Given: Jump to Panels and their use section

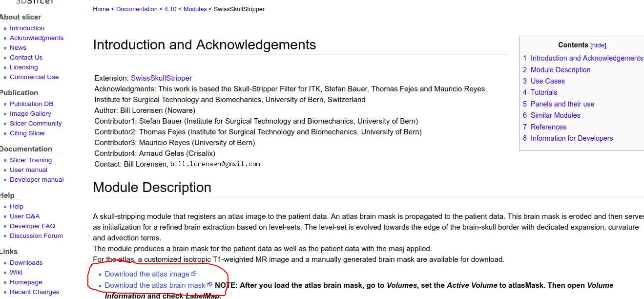Looking at the screenshot, I should 562,104.
